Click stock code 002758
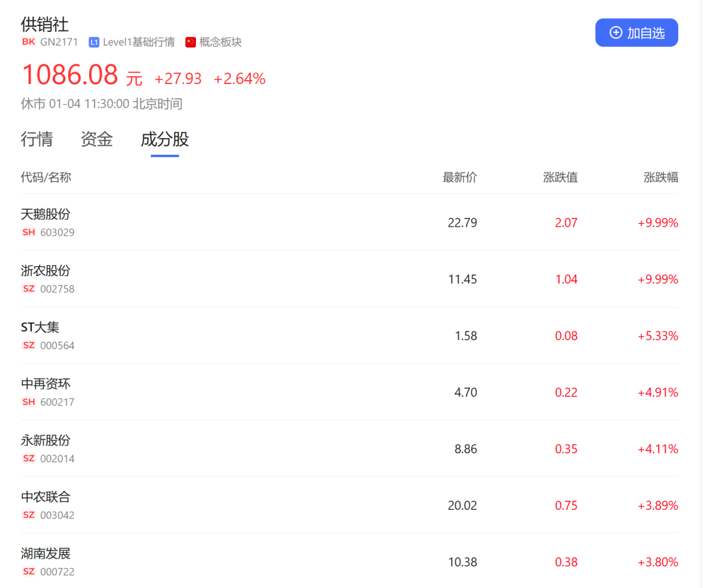 (57, 289)
